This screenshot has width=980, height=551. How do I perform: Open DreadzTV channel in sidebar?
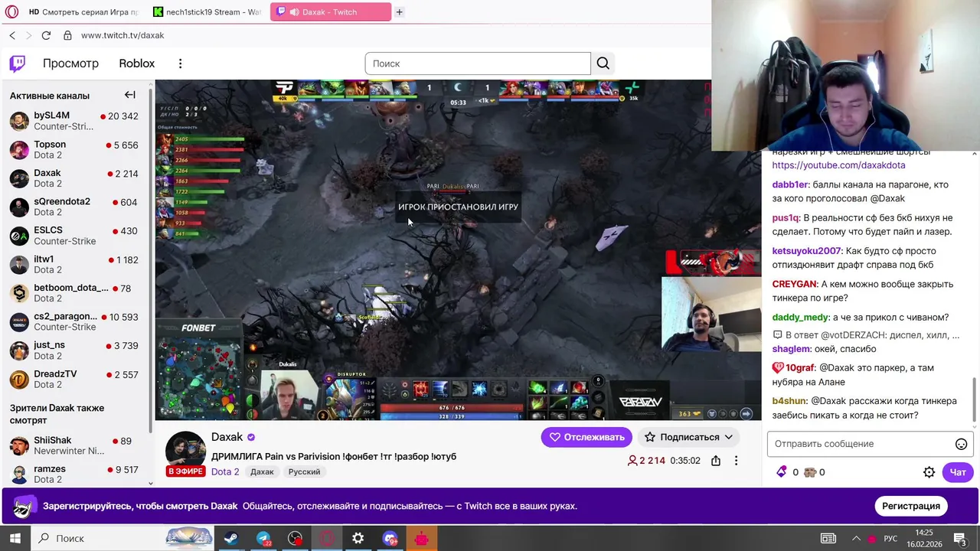[75, 379]
